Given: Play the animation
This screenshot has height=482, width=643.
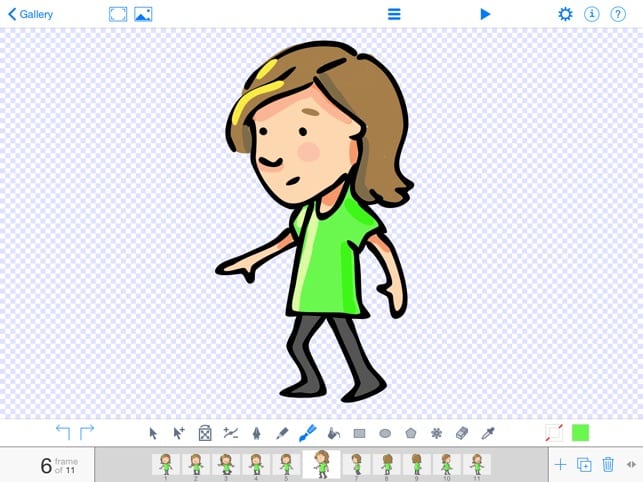Looking at the screenshot, I should coord(485,14).
